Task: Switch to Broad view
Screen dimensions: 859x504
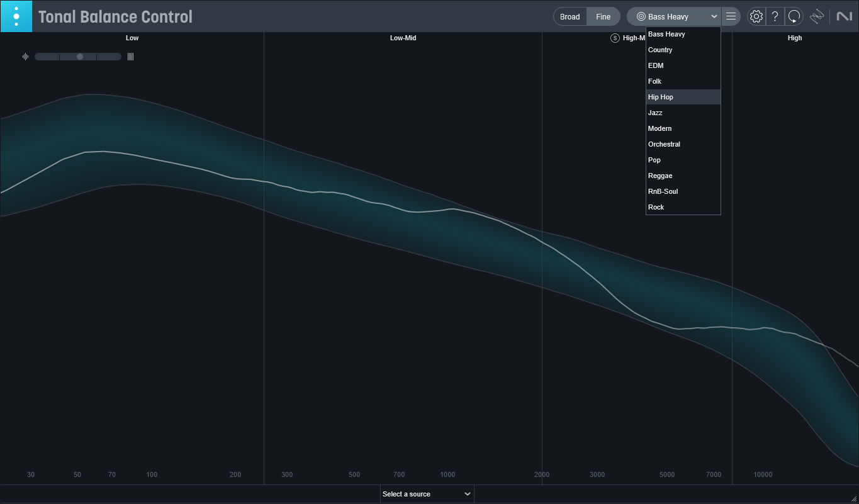Action: tap(570, 17)
